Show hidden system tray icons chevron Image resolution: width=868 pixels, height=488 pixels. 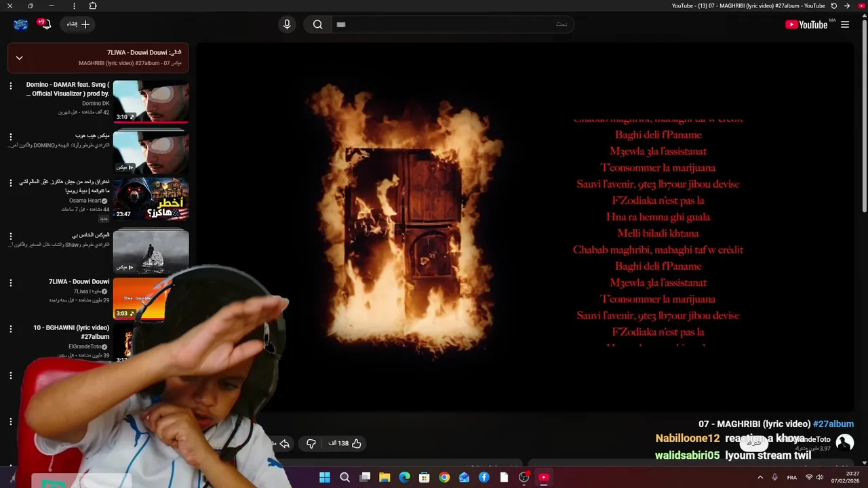759,477
